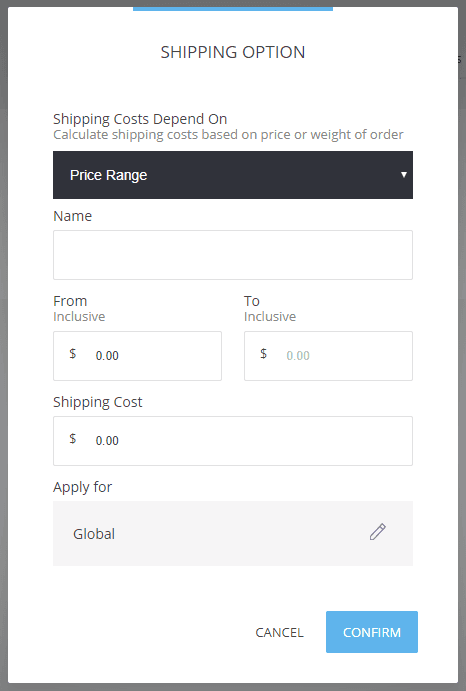The width and height of the screenshot is (466, 691).
Task: Confirm the shipping option
Action: tap(372, 632)
